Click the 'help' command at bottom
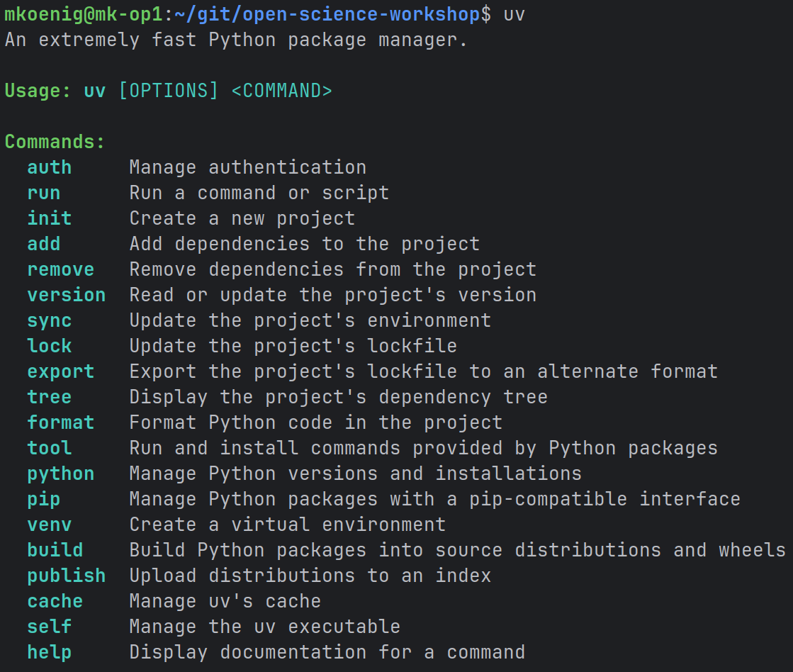Screen dimensions: 793x672 [50, 652]
